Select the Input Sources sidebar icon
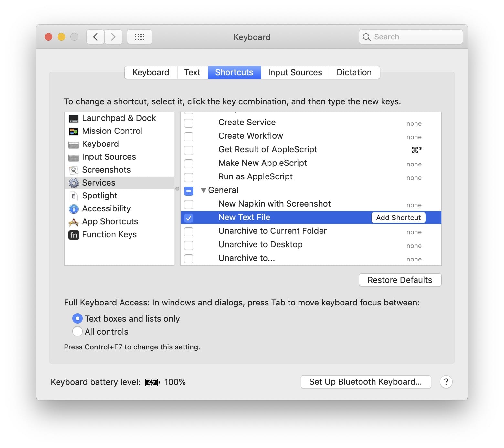This screenshot has height=448, width=504. point(74,157)
